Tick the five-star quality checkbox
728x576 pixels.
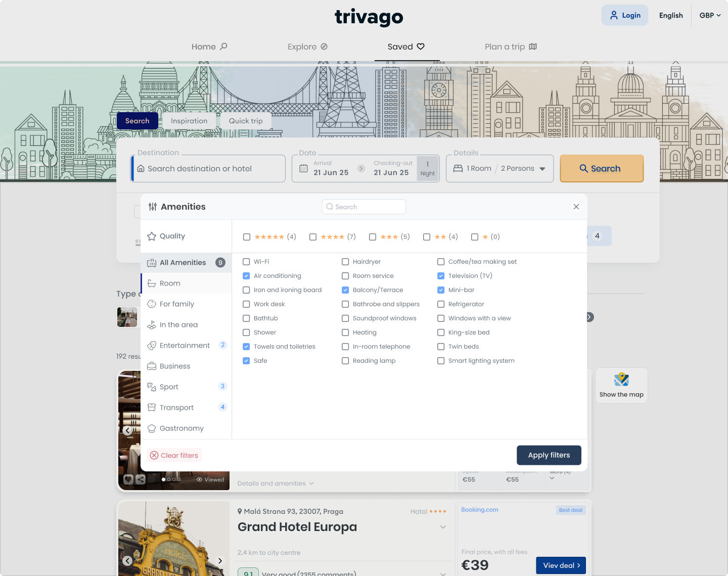(247, 237)
